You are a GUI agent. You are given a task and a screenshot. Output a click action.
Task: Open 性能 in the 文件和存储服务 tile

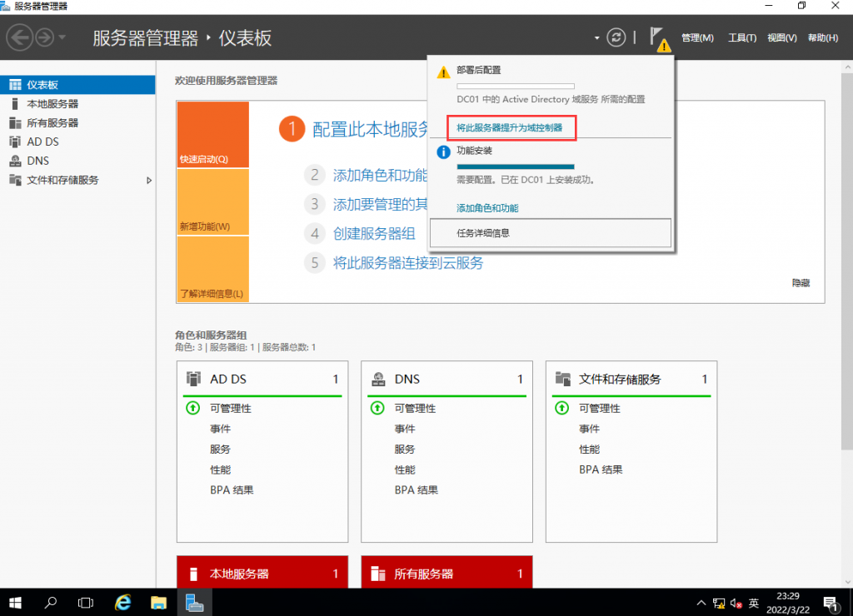(x=589, y=449)
